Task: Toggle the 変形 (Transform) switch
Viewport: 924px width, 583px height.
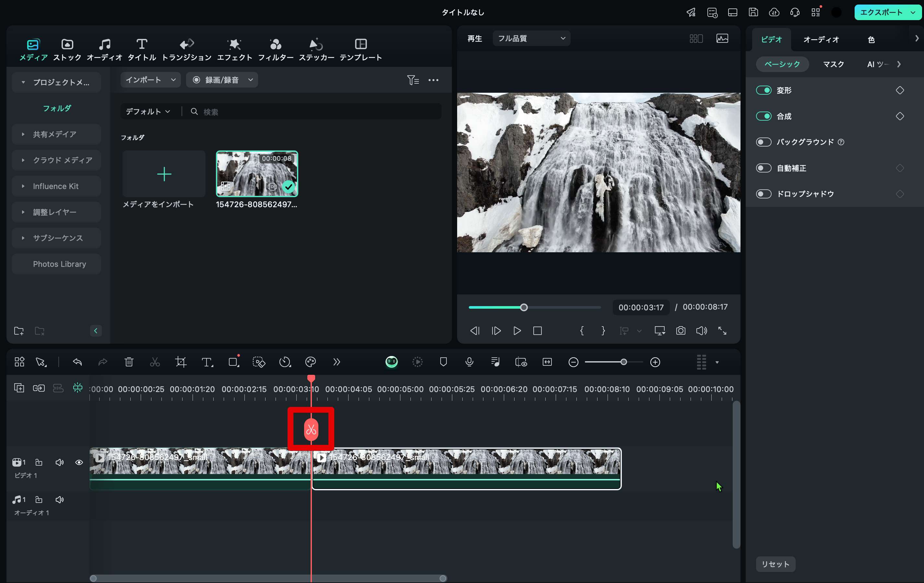Action: pos(763,90)
